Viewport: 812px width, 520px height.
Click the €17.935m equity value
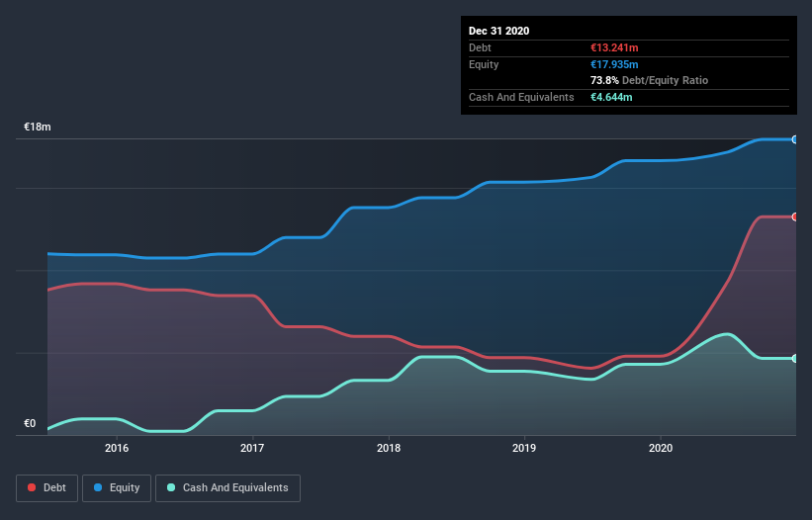[614, 64]
